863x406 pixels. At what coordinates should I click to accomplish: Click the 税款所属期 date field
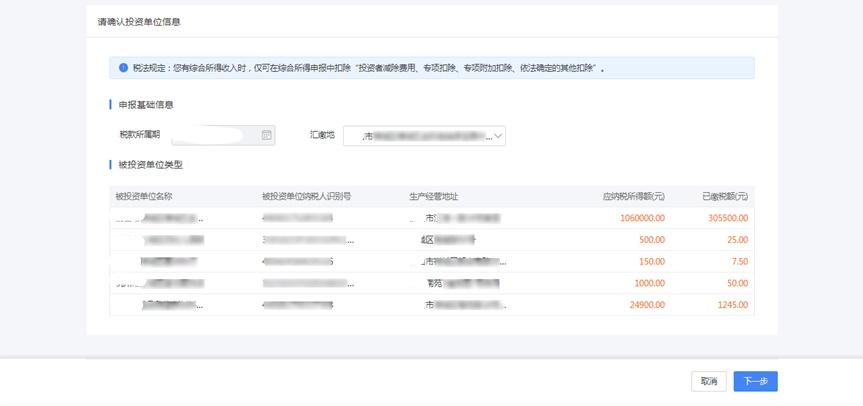223,135
